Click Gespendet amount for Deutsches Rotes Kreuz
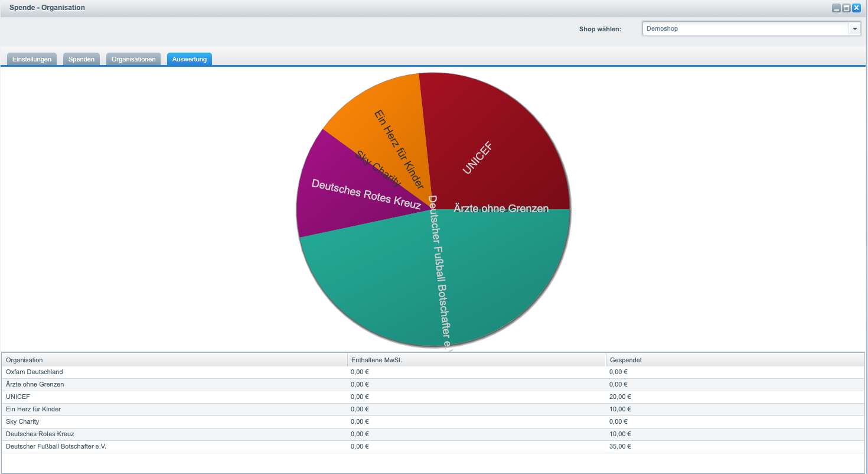 point(620,434)
